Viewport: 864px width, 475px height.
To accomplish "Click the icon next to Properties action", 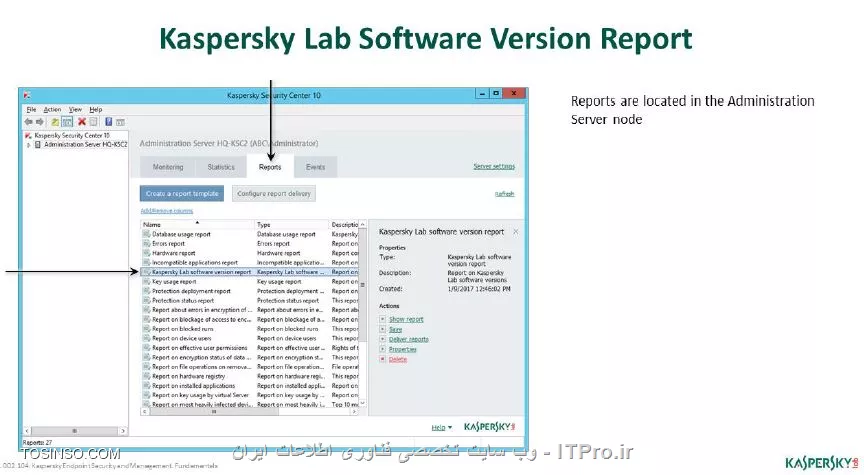I will click(x=382, y=349).
